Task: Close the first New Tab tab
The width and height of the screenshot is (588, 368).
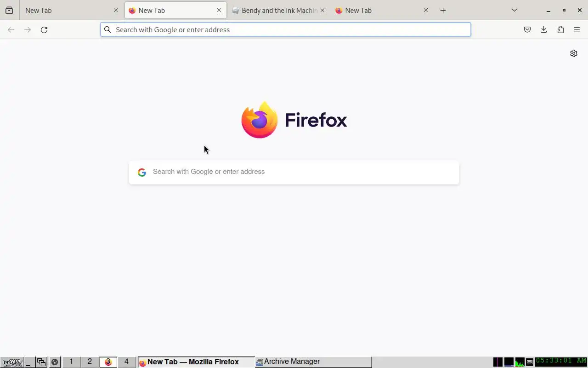Action: (116, 10)
